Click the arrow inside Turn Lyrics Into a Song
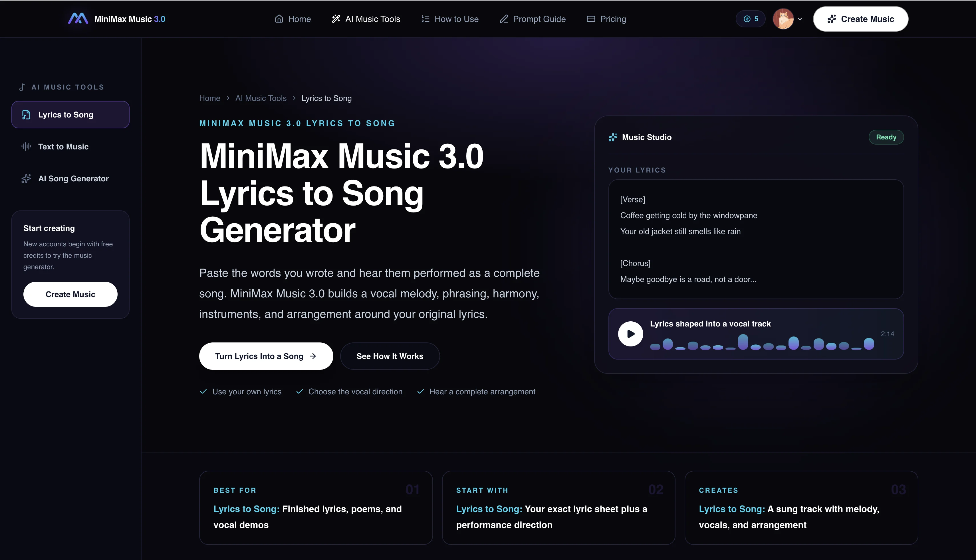 click(x=313, y=356)
